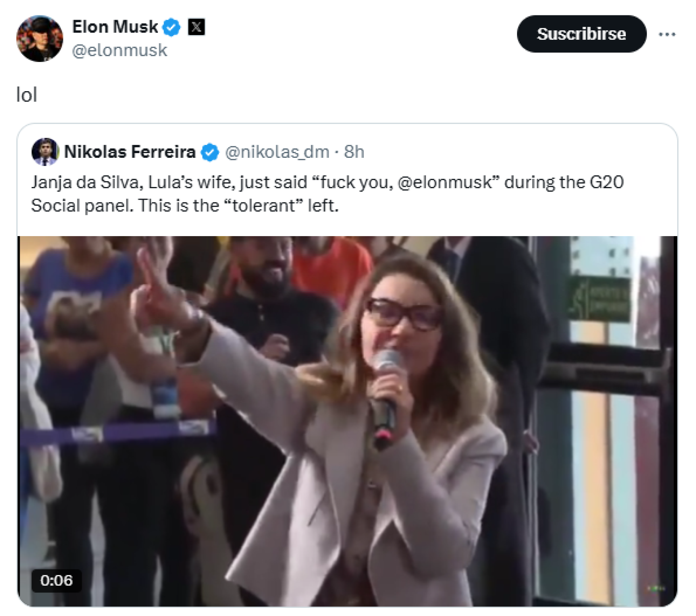This screenshot has height=616, width=696.
Task: Open the Nikolas Ferreira name link
Action: pos(130,152)
